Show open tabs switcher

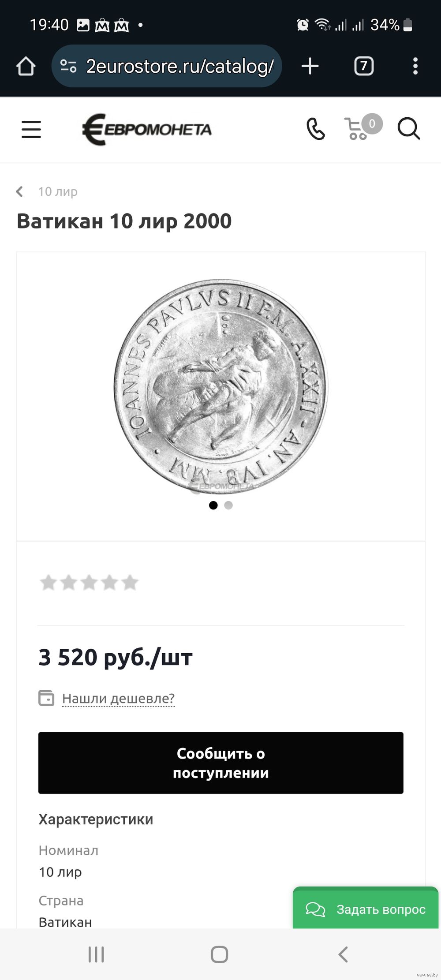coord(364,66)
